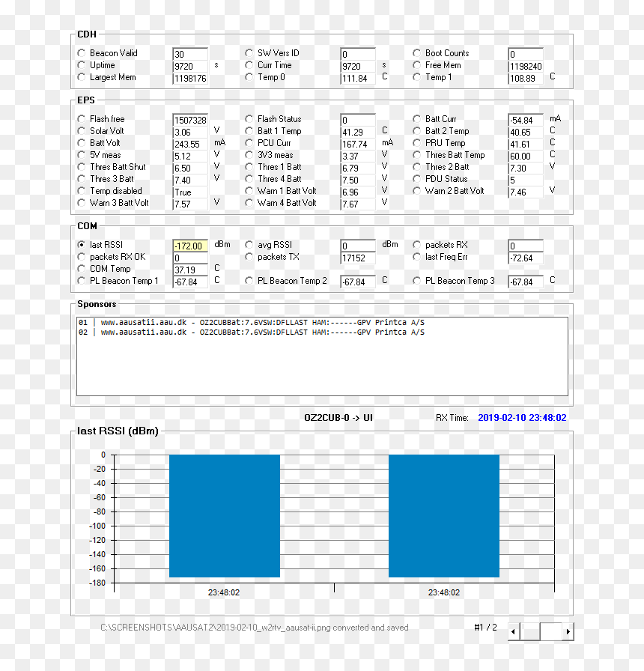This screenshot has height=671, width=644.
Task: Click sponsor line 01 in the Sponsors box
Action: tap(252, 322)
